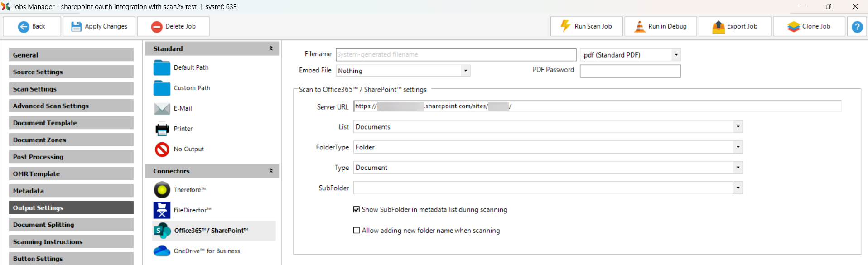Click the blue help question mark icon
Image resolution: width=868 pixels, height=265 pixels.
[857, 27]
